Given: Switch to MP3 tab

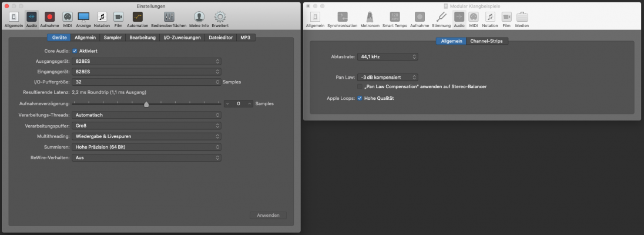Looking at the screenshot, I should [246, 38].
